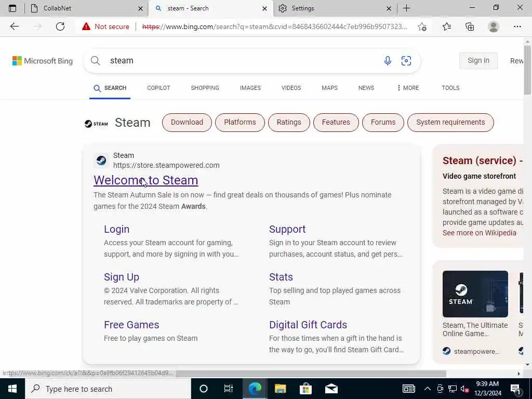
Task: Open File Explorer from taskbar
Action: point(280,389)
